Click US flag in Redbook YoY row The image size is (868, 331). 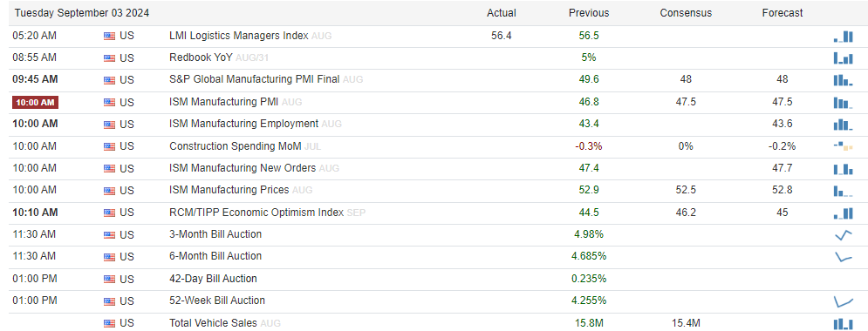[x=109, y=58]
